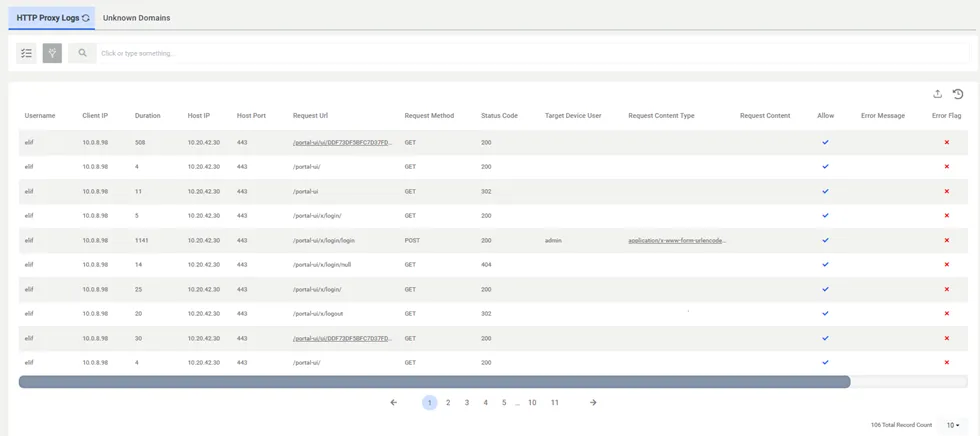Click Allow checkmark in the logout row
This screenshot has width=980, height=436.
click(x=825, y=314)
